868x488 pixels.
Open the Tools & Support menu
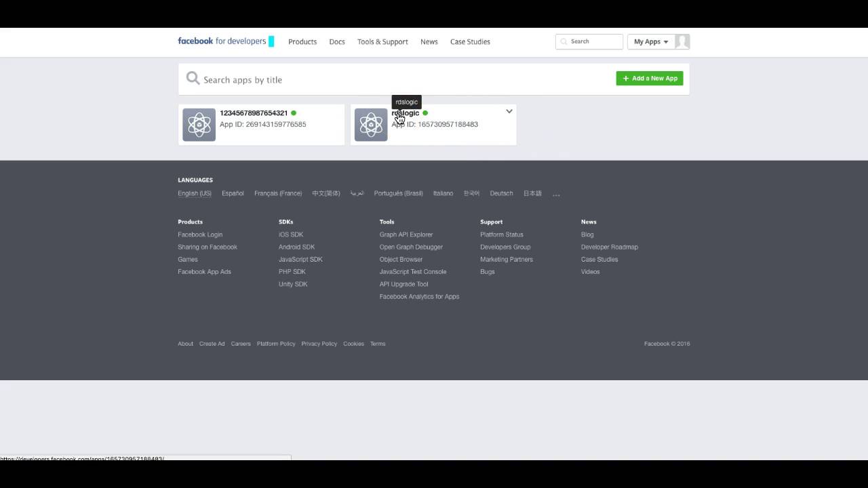382,42
